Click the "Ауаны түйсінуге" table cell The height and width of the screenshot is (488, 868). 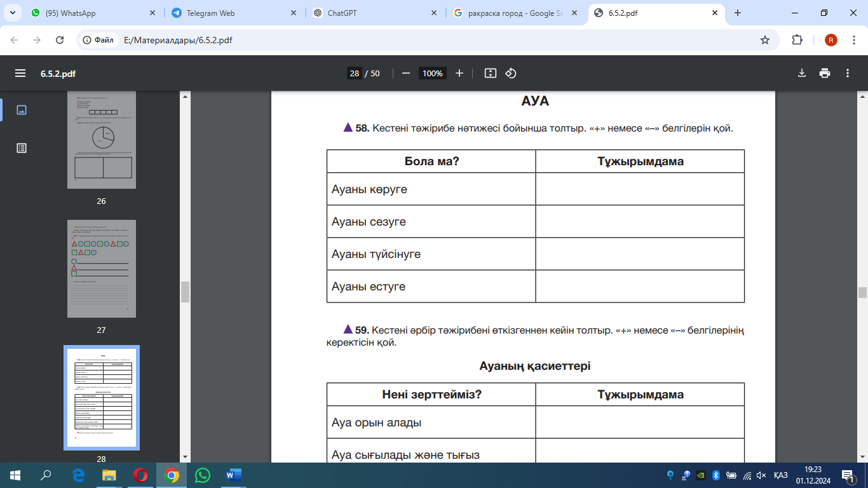pyautogui.click(x=431, y=254)
